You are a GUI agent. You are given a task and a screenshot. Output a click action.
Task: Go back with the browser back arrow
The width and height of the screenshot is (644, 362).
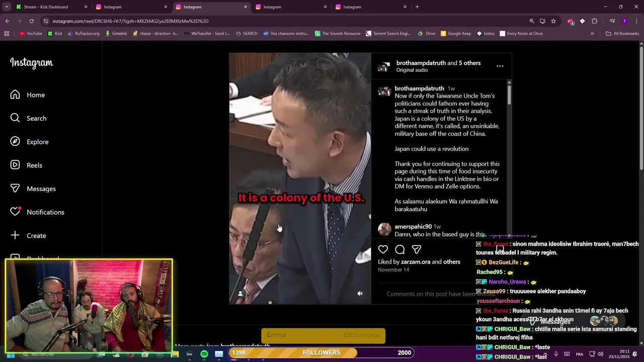(7, 21)
